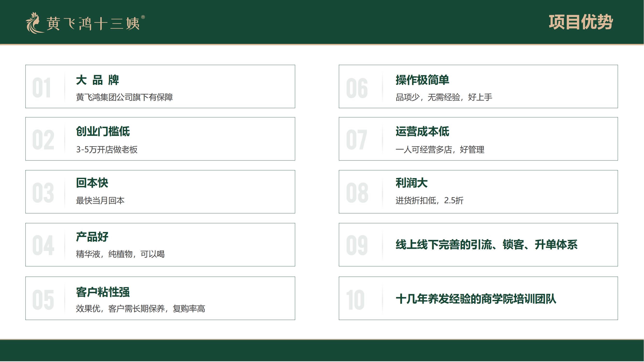Click the 客户粘性强 heading

103,292
